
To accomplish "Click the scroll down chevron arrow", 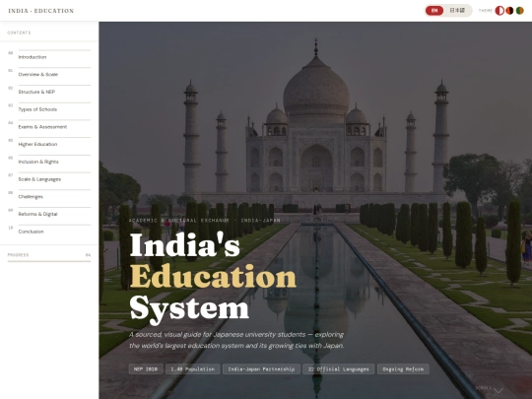I will pyautogui.click(x=499, y=390).
